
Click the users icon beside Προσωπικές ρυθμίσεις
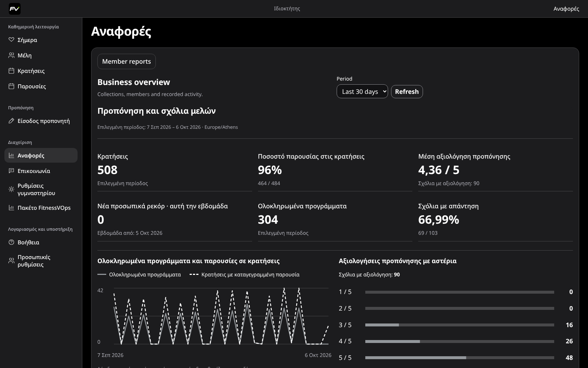11,261
